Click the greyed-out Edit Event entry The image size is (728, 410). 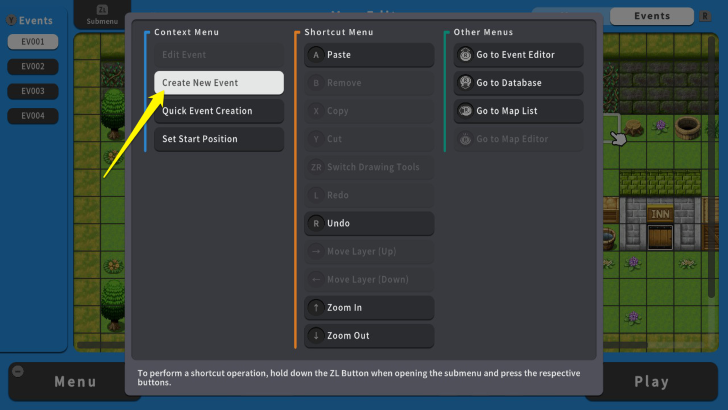tap(219, 55)
